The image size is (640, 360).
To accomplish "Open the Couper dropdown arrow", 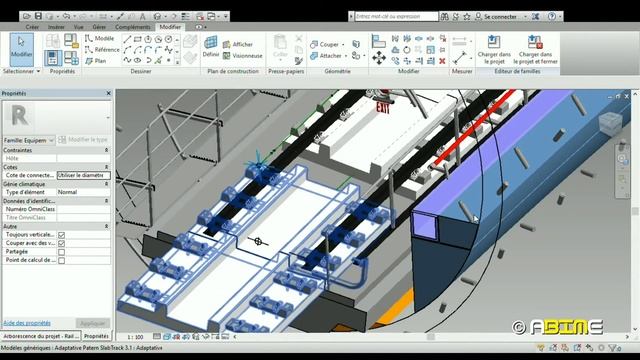I will coord(343,44).
